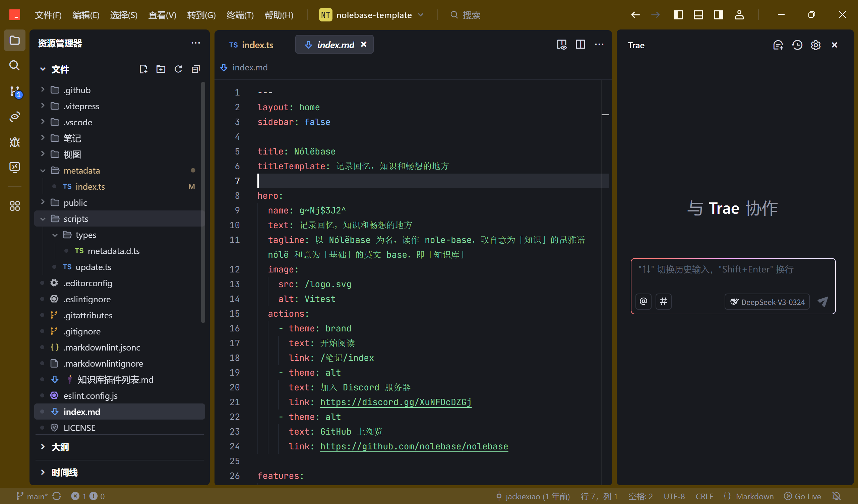Click the main* branch in status bar
Screen dimensions: 858x504
33,496
